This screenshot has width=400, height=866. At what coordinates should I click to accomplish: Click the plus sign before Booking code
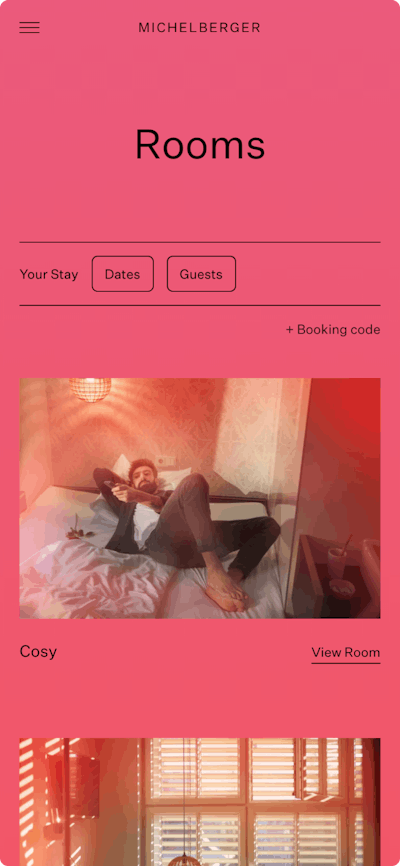pyautogui.click(x=290, y=330)
